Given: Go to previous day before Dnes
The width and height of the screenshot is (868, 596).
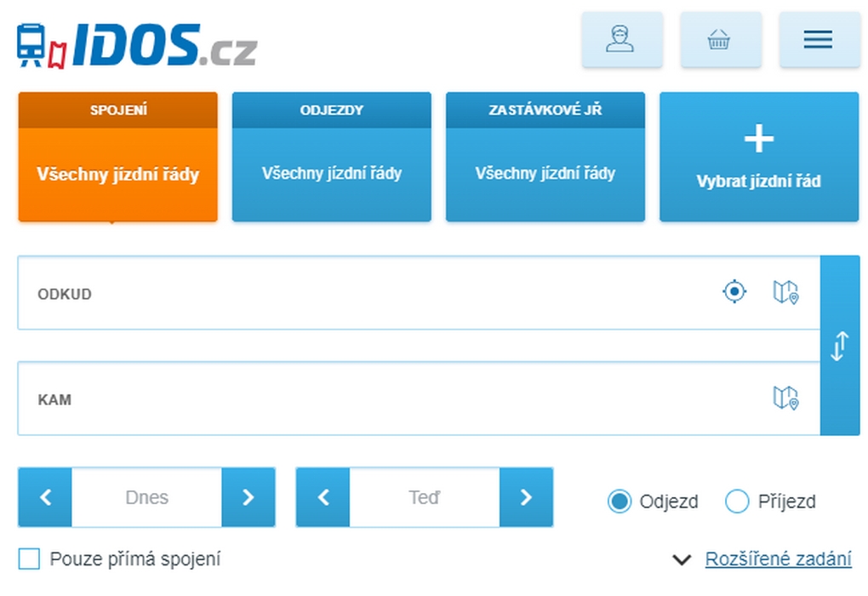Looking at the screenshot, I should 45,497.
